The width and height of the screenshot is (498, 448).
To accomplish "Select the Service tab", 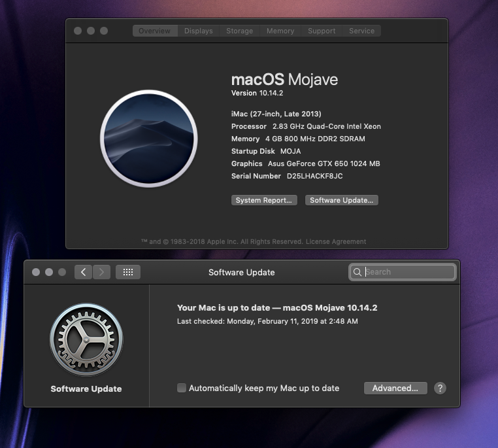I will coord(362,31).
